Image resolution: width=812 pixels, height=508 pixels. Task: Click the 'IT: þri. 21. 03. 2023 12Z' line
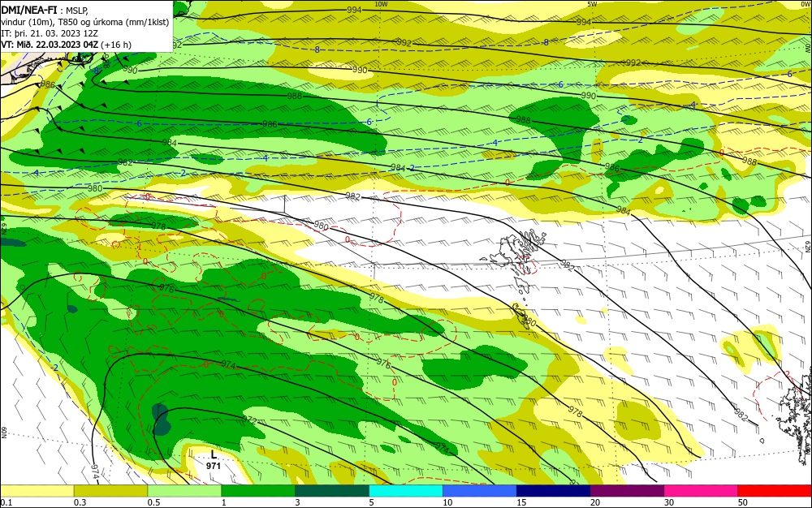tap(50, 33)
